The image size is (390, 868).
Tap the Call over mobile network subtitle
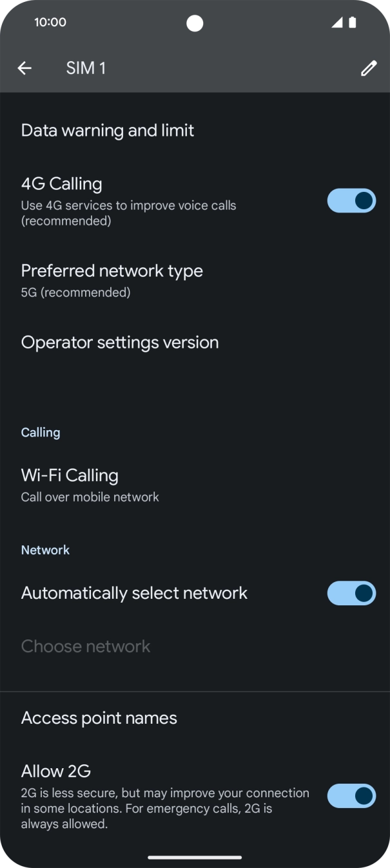point(90,497)
